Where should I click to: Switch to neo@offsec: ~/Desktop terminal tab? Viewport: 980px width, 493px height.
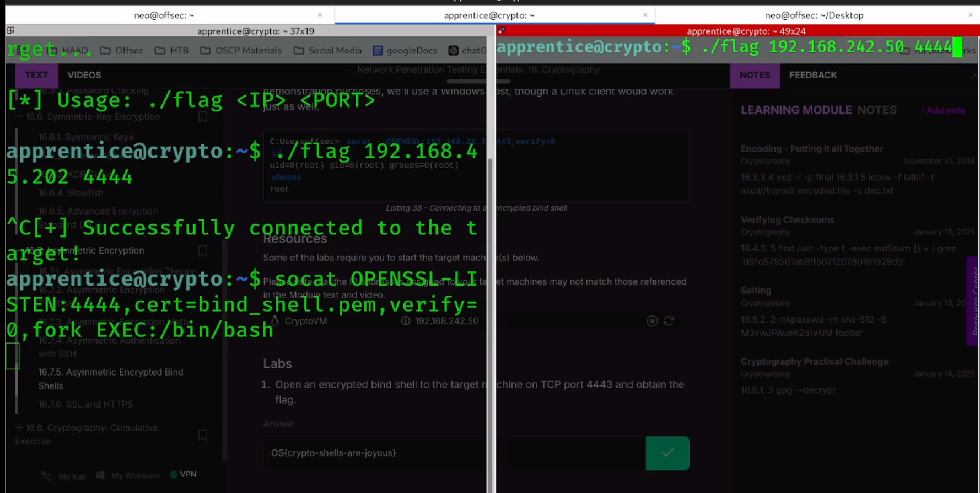(814, 15)
